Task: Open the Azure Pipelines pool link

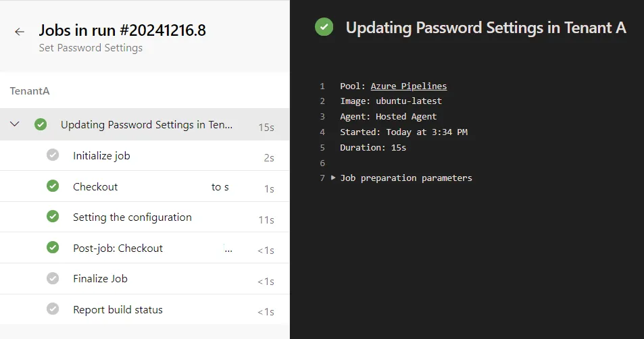Action: point(408,86)
